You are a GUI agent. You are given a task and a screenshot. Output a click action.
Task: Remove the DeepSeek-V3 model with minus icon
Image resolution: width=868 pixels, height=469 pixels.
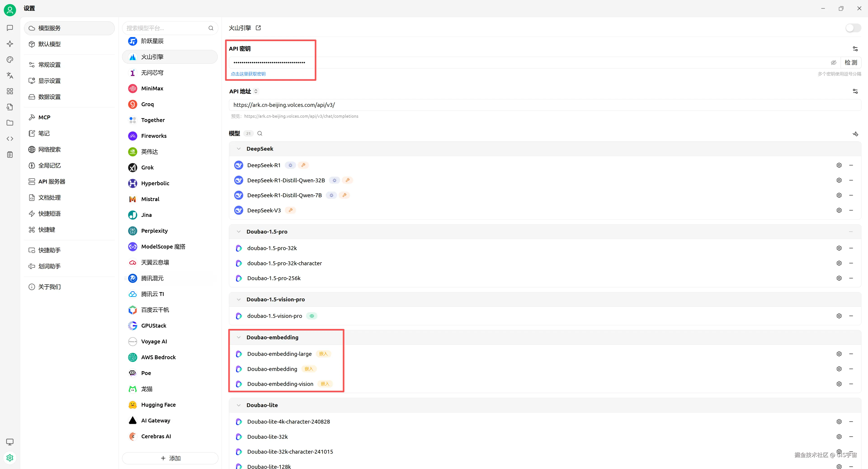[851, 210]
